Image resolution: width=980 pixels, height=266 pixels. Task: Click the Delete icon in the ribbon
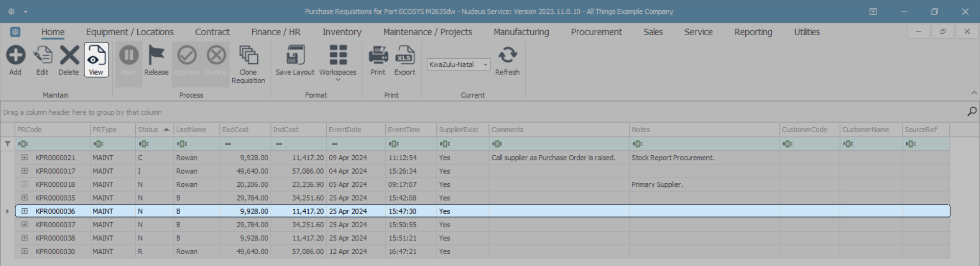pyautogui.click(x=69, y=55)
